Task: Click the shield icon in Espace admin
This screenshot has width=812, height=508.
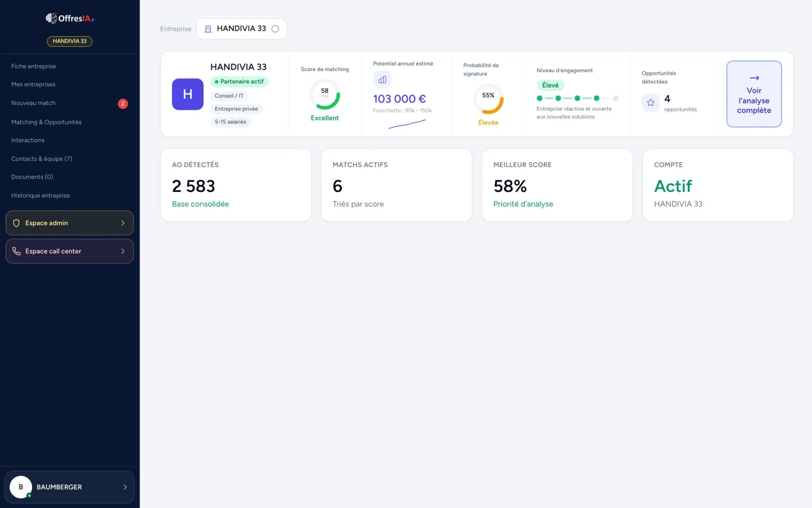Action: [x=16, y=223]
